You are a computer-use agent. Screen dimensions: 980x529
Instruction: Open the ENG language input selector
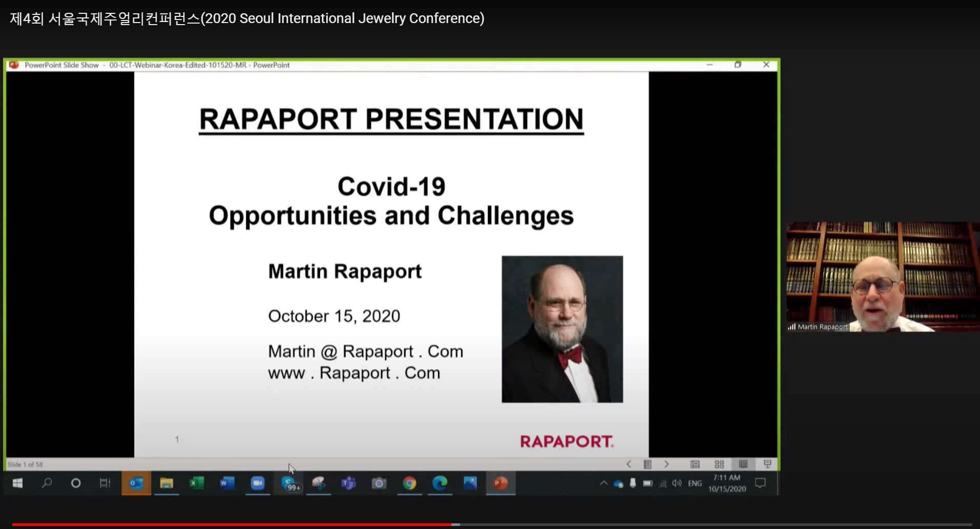click(x=695, y=483)
